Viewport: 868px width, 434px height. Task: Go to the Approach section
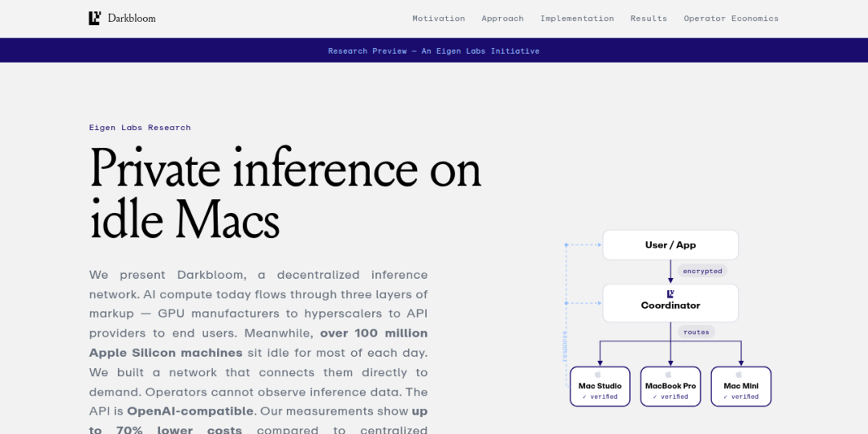(x=502, y=18)
